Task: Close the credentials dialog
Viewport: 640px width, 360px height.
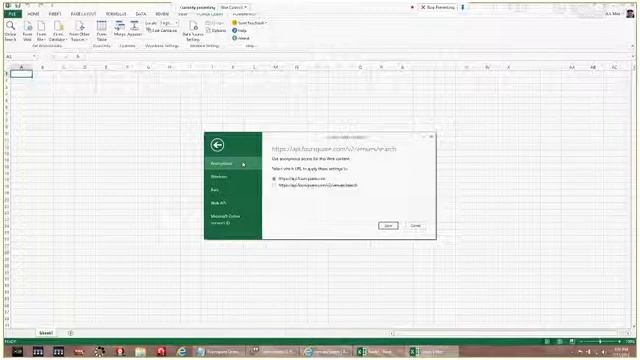Action: (431, 137)
